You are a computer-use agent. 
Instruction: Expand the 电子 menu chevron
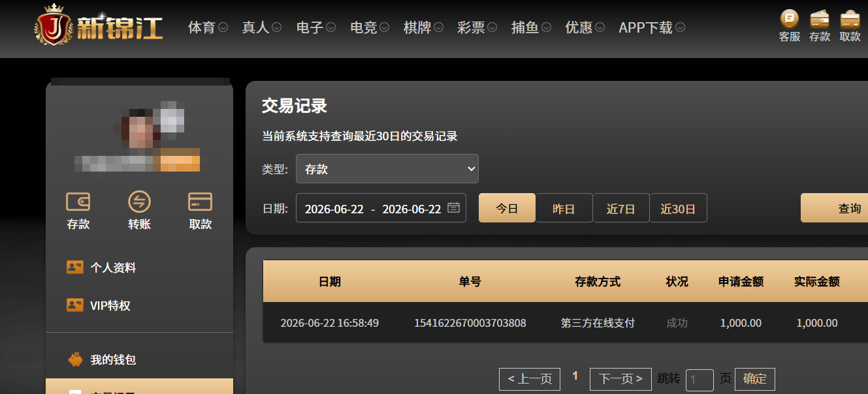[x=330, y=27]
